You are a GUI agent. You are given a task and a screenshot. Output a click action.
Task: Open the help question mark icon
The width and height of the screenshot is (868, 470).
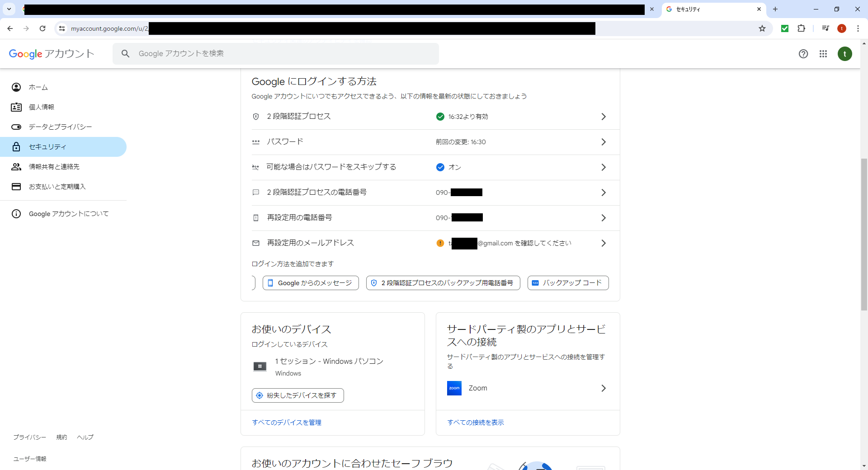803,54
